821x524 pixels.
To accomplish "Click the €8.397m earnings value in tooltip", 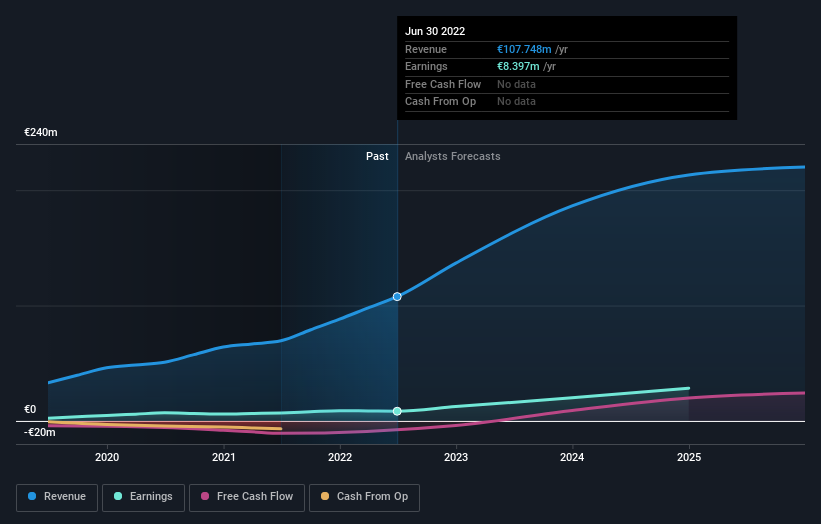I will (x=518, y=66).
